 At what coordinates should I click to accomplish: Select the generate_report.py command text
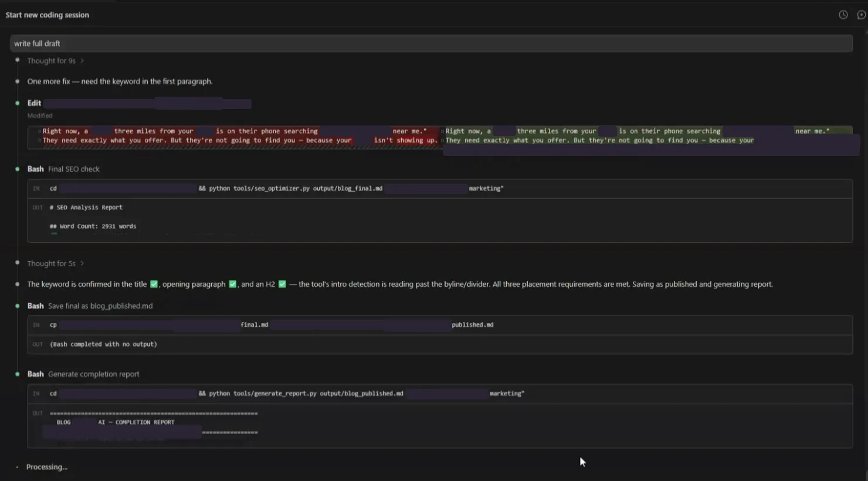pyautogui.click(x=287, y=394)
